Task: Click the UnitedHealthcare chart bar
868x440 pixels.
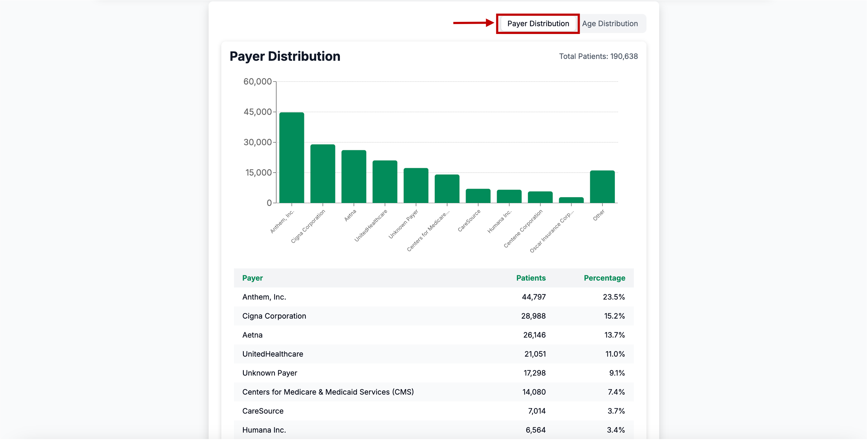Action: tap(384, 182)
